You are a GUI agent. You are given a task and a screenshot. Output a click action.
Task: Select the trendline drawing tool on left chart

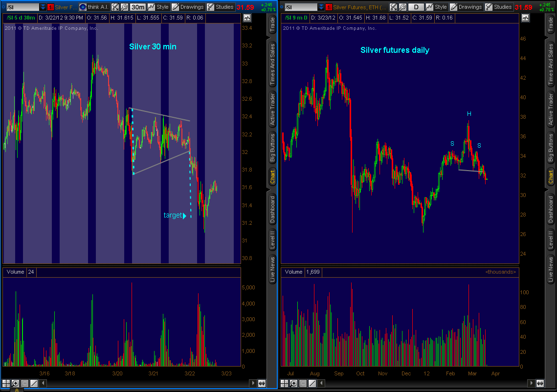(x=34, y=384)
